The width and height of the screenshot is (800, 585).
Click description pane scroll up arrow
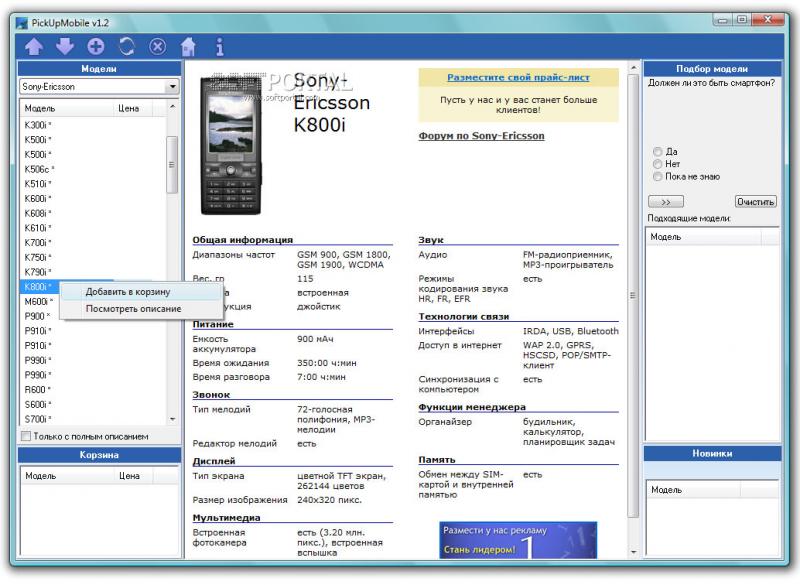coord(633,68)
